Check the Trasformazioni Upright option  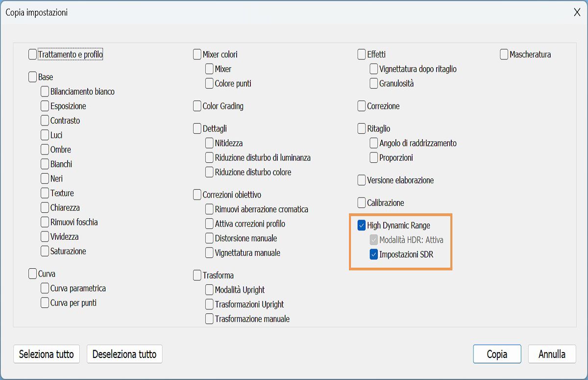pos(209,304)
